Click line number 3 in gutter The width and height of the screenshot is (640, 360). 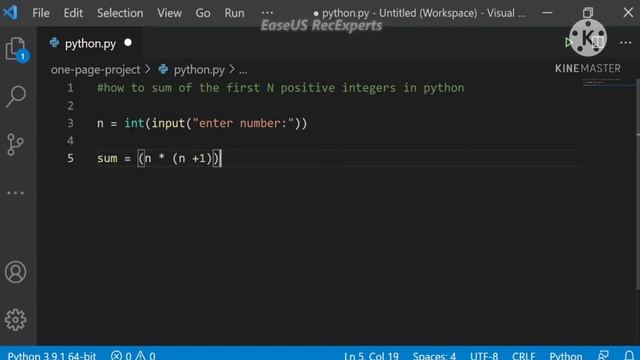click(x=70, y=123)
